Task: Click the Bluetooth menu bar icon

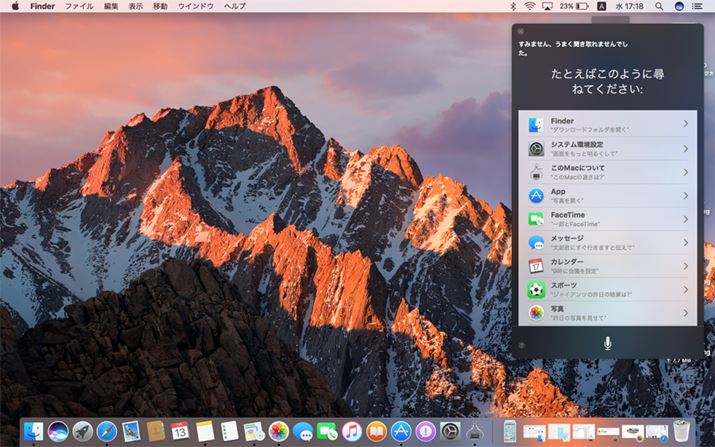Action: tap(513, 6)
